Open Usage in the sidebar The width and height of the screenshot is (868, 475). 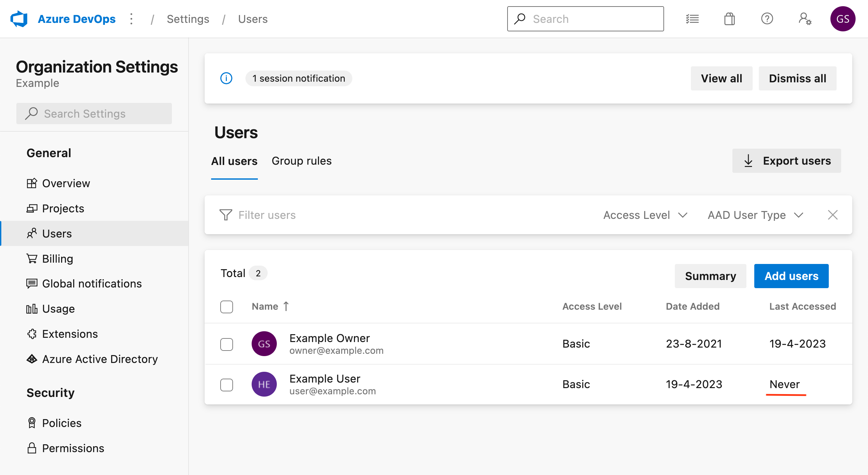tap(94, 309)
